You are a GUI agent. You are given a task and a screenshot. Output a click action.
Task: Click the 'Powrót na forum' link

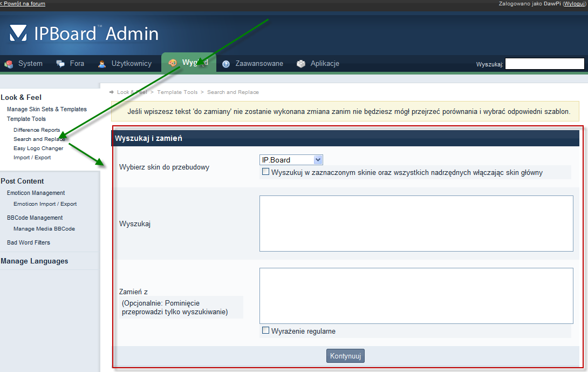24,4
